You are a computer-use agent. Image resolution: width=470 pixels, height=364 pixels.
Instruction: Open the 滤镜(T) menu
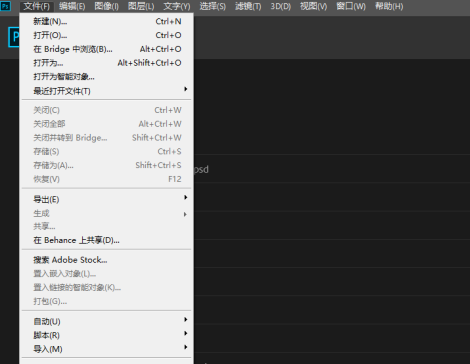(x=248, y=6)
